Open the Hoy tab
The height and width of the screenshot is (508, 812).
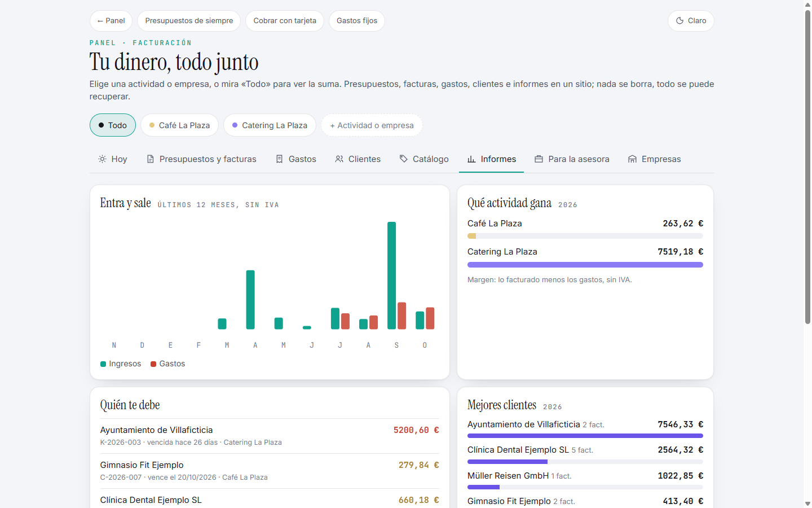[113, 159]
